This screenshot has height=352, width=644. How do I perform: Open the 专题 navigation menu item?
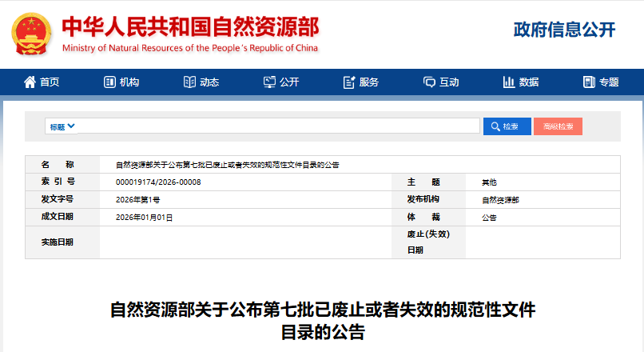pos(601,82)
